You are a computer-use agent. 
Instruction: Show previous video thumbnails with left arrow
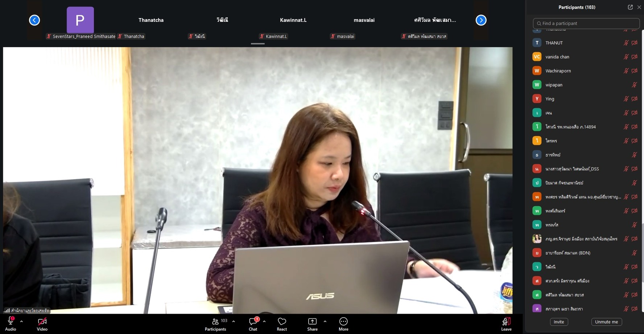tap(34, 20)
